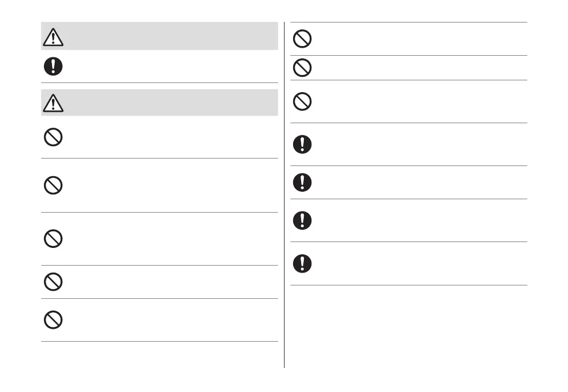Click the bottom exclamation circle in right column
The width and height of the screenshot is (568, 392).
tap(303, 263)
